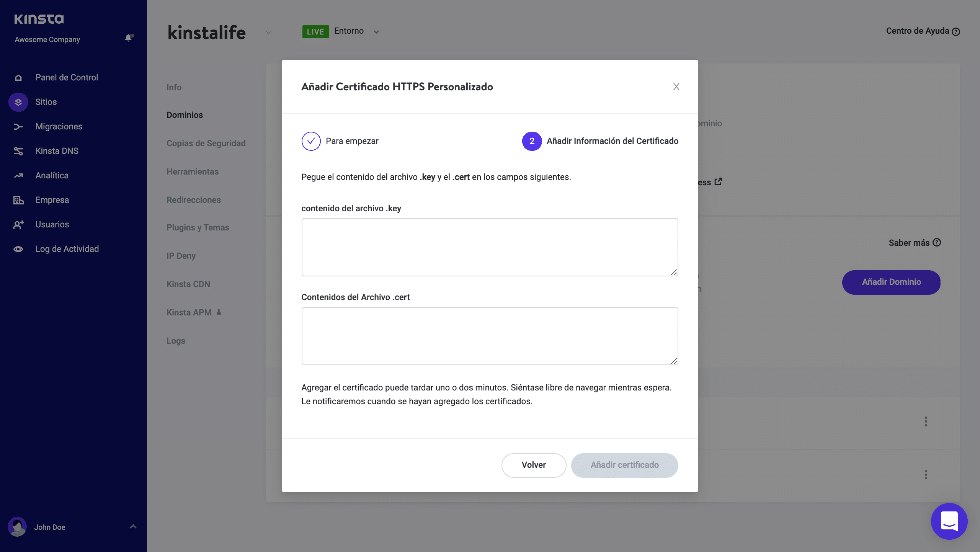Go to completed step Para empezar
The image size is (980, 552).
(x=311, y=141)
